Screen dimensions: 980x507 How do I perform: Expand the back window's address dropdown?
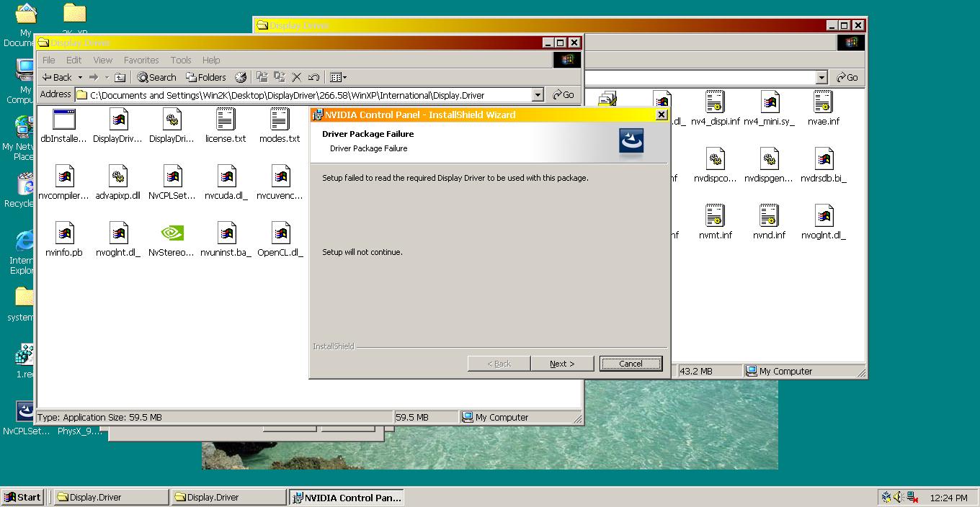[x=821, y=77]
